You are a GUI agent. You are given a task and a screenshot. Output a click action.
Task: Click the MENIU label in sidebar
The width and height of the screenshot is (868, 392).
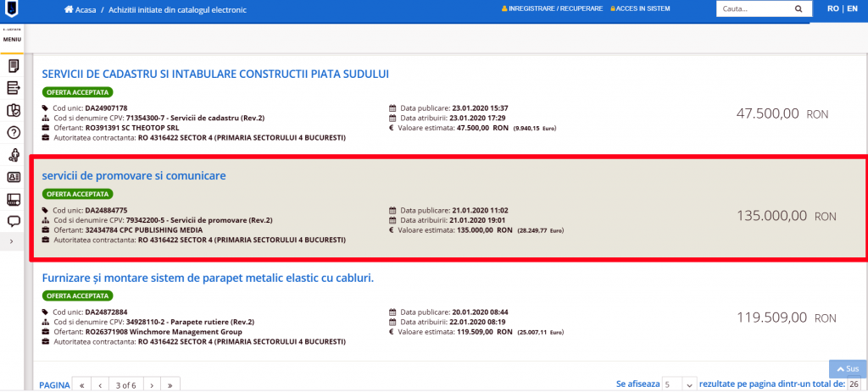point(12,40)
